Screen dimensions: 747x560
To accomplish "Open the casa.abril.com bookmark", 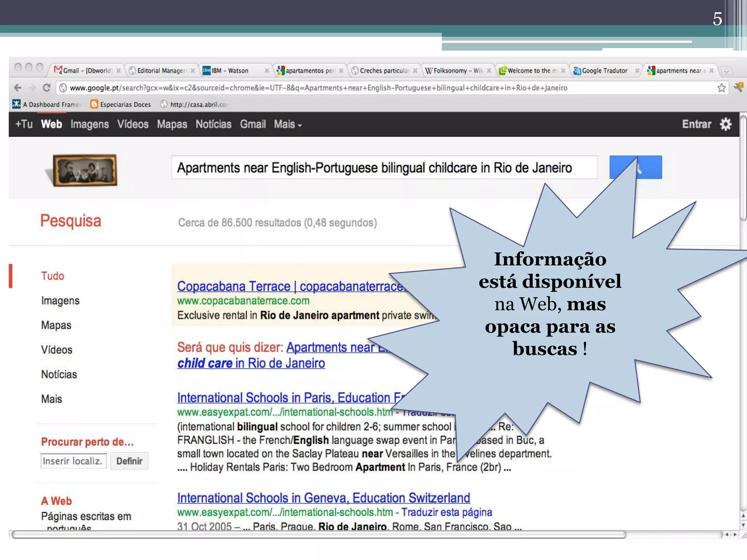I will pos(194,105).
